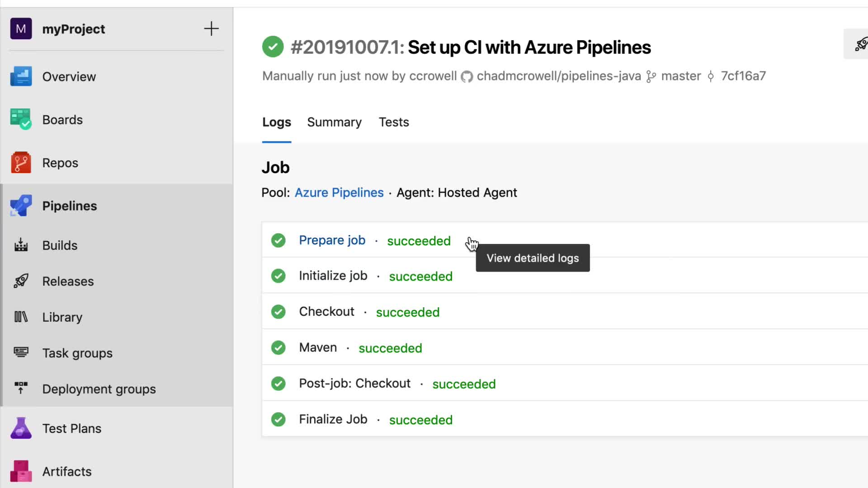
Task: Click the plus button next to myProject
Action: 211,29
